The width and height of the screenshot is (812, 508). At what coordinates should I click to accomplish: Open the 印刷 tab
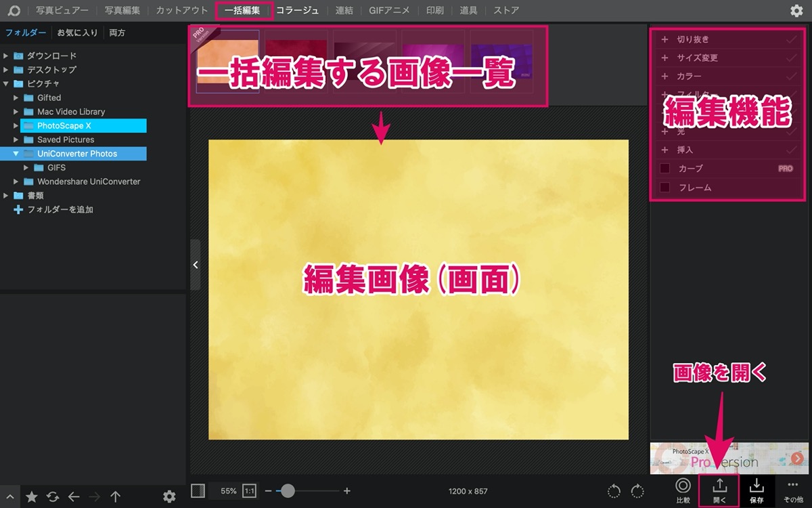point(435,10)
